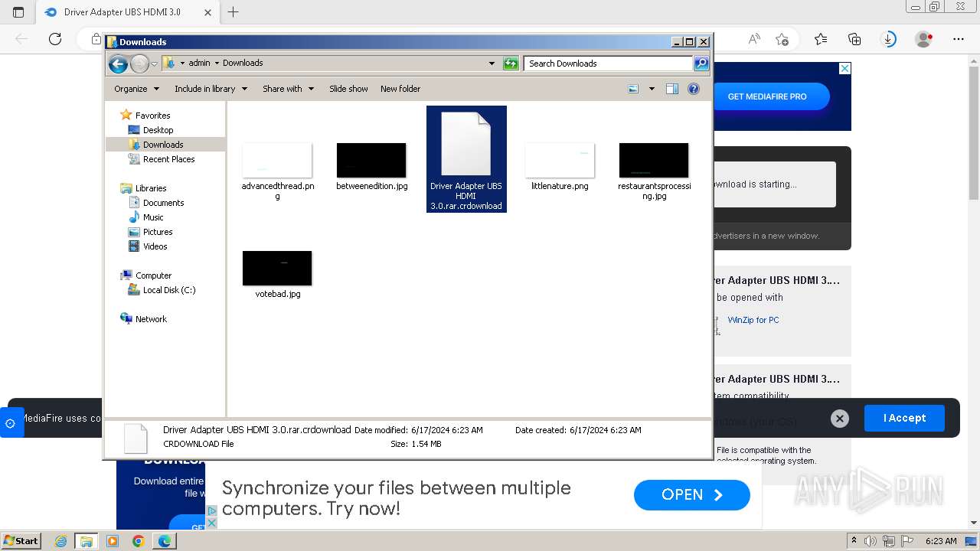The height and width of the screenshot is (551, 980).
Task: Open Videos library in navigation pane
Action: point(155,246)
